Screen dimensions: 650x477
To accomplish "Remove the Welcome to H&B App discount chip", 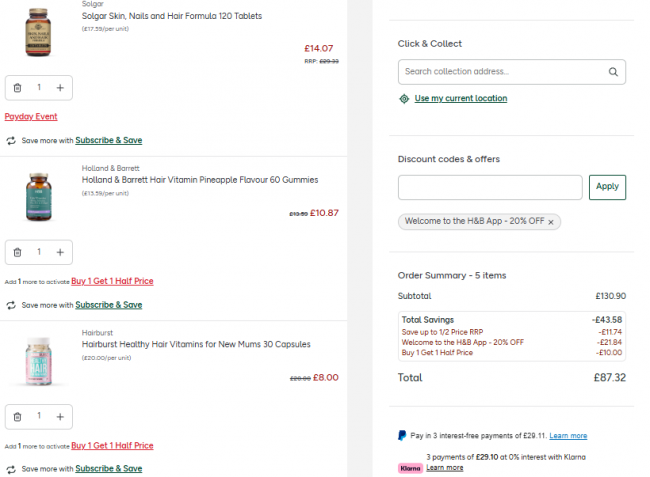I will [x=550, y=222].
